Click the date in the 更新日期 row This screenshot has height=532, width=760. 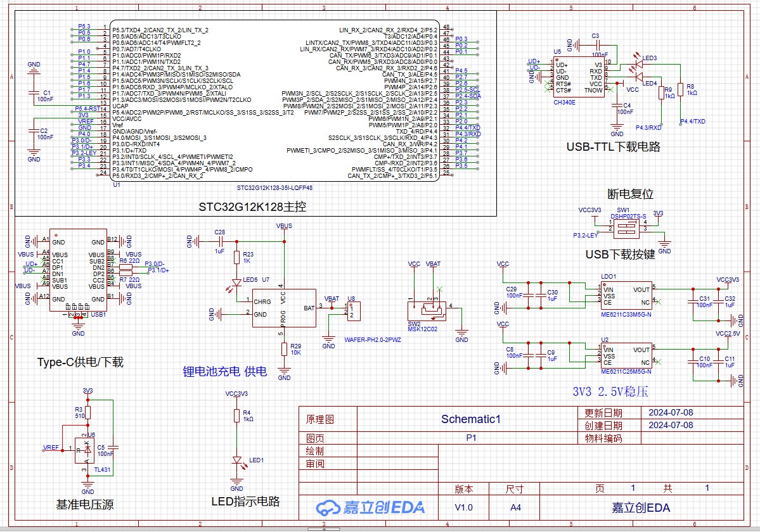click(x=671, y=412)
